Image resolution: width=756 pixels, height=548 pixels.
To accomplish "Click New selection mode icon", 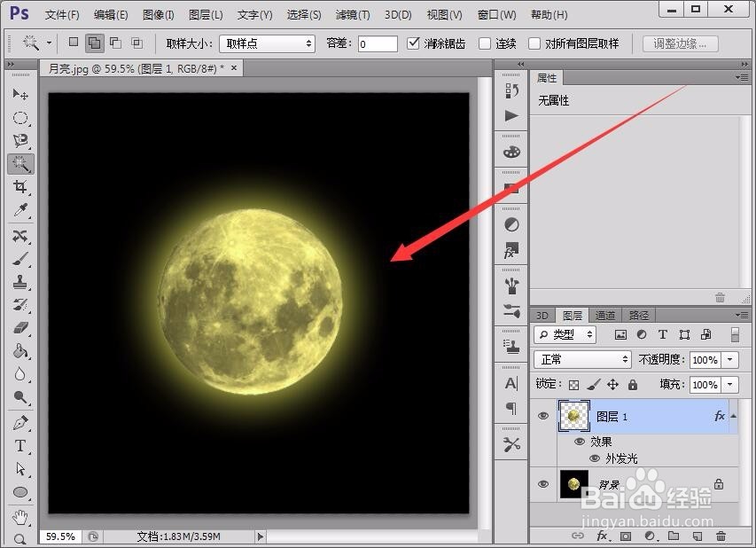I will click(74, 43).
